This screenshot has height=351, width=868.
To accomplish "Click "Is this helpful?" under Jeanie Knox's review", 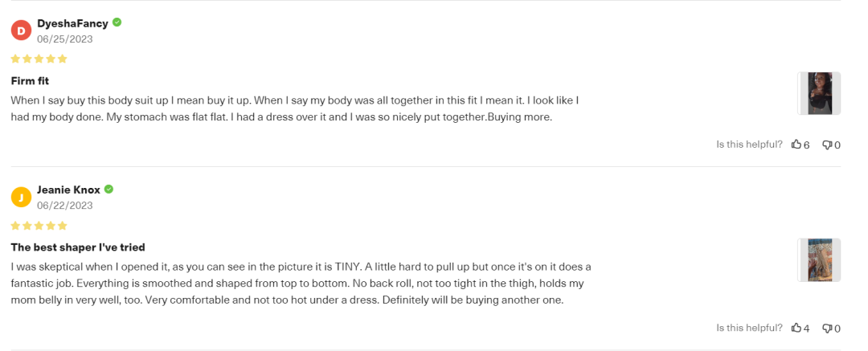I will point(749,328).
